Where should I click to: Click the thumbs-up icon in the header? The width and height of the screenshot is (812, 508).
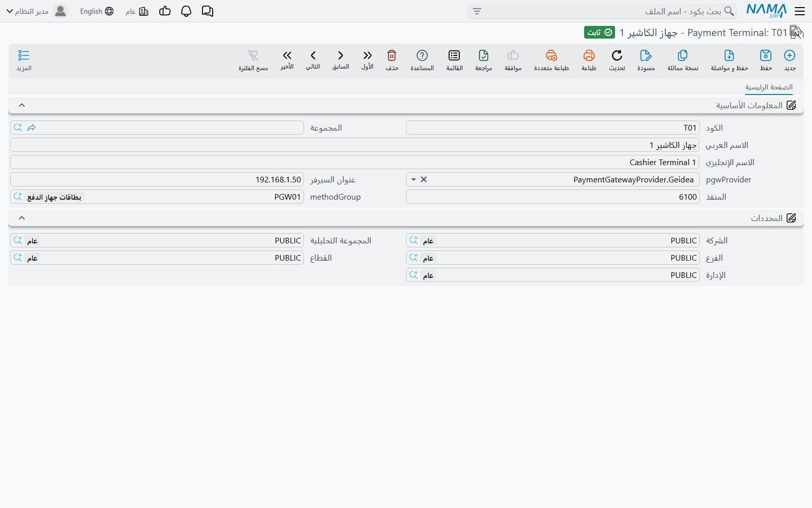click(x=165, y=11)
